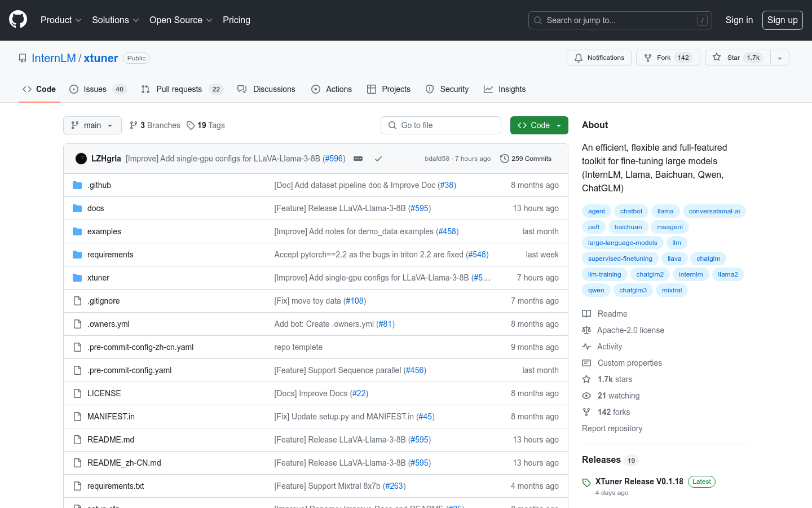The height and width of the screenshot is (508, 812).
Task: Click Report repository
Action: [x=612, y=428]
